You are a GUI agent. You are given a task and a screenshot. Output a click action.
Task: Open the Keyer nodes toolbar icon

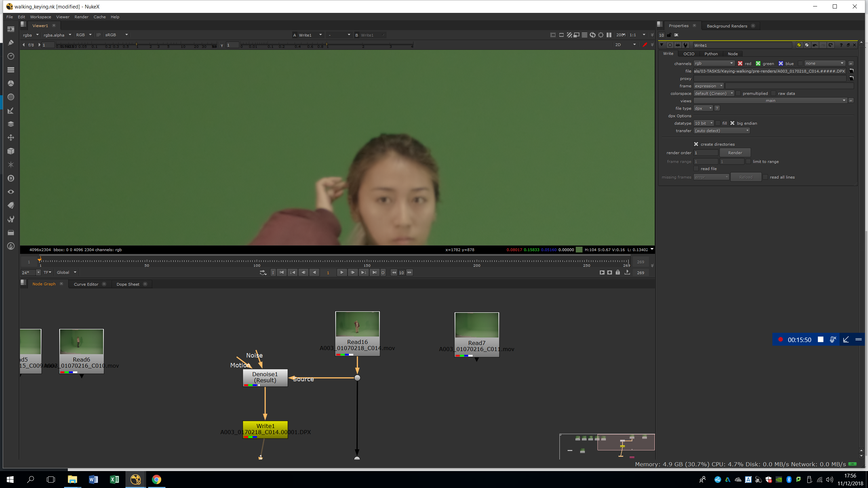pyautogui.click(x=11, y=111)
